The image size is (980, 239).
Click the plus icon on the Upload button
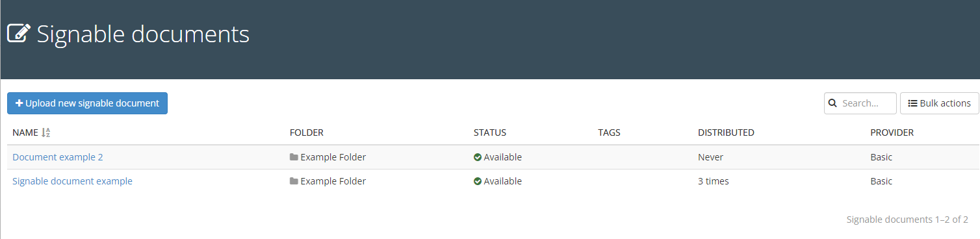point(19,103)
